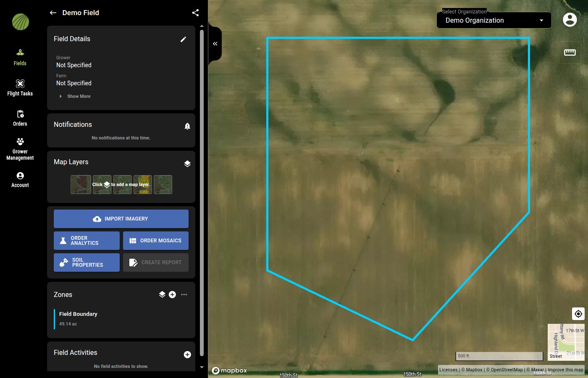This screenshot has height=378, width=588.
Task: Open the Fields section in sidebar
Action: click(x=20, y=58)
